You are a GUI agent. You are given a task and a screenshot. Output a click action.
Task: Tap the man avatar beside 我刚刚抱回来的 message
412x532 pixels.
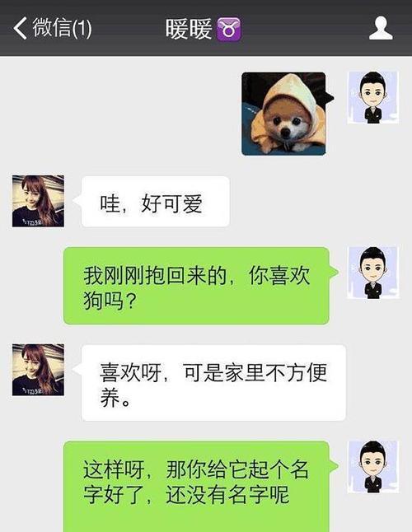tap(373, 273)
